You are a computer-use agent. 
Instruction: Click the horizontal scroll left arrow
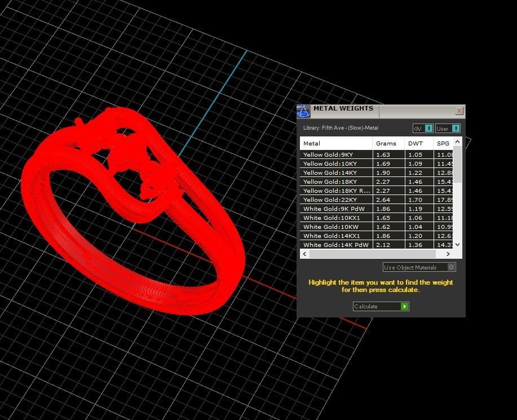pyautogui.click(x=304, y=254)
